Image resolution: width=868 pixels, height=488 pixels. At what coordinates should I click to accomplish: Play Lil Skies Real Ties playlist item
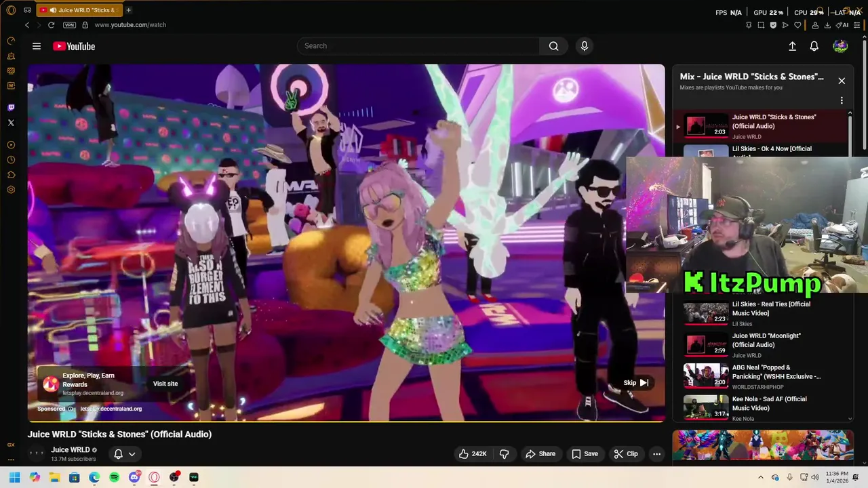click(x=759, y=313)
